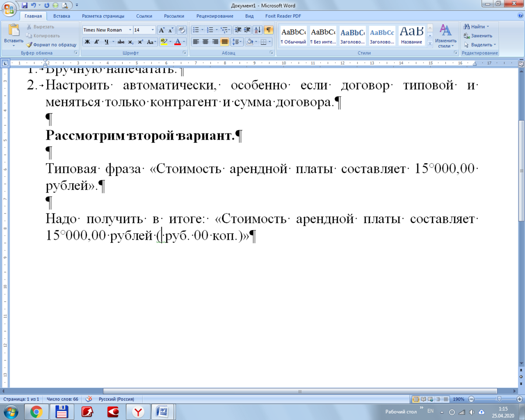525x420 pixels.
Task: Open print preview from Quick Access toolbar
Action: click(x=65, y=6)
